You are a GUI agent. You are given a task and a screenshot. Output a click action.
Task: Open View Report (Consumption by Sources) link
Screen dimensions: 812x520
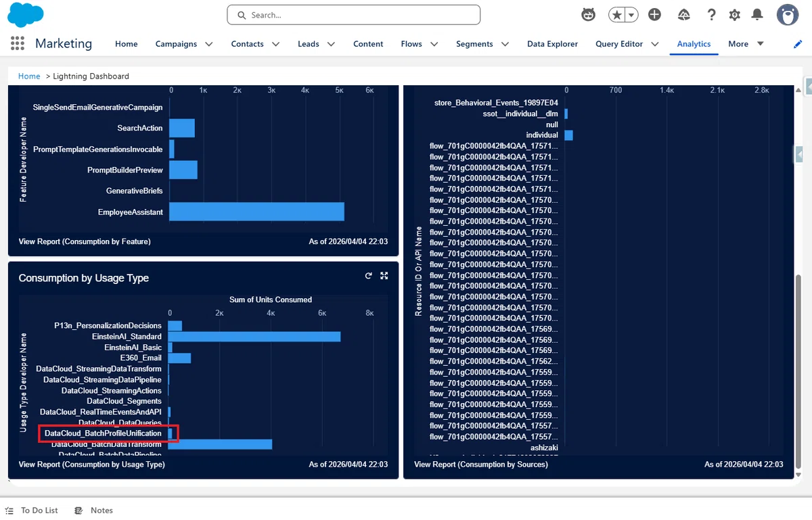click(x=481, y=465)
